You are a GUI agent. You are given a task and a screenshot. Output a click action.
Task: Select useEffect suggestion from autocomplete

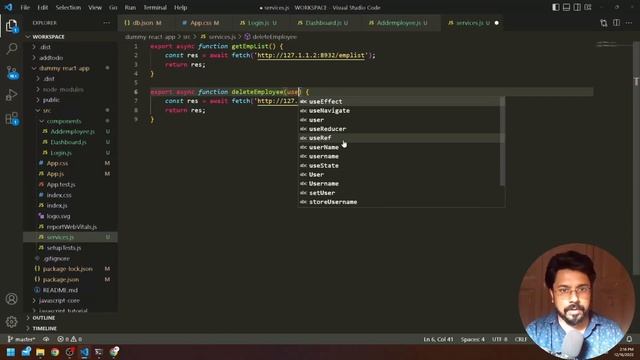pos(400,102)
